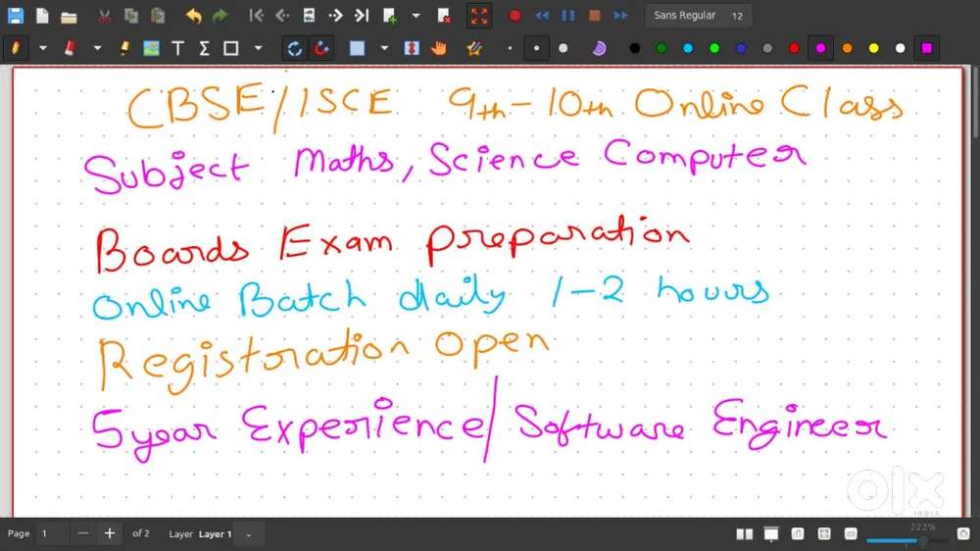Choose the Text tool
Viewport: 980px width, 551px height.
coord(177,48)
